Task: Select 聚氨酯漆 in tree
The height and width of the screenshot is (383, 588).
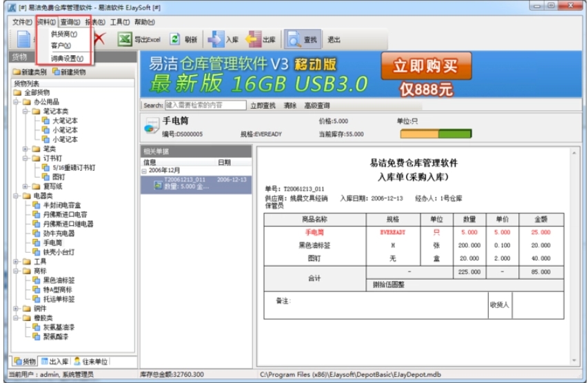Action: pyautogui.click(x=56, y=336)
